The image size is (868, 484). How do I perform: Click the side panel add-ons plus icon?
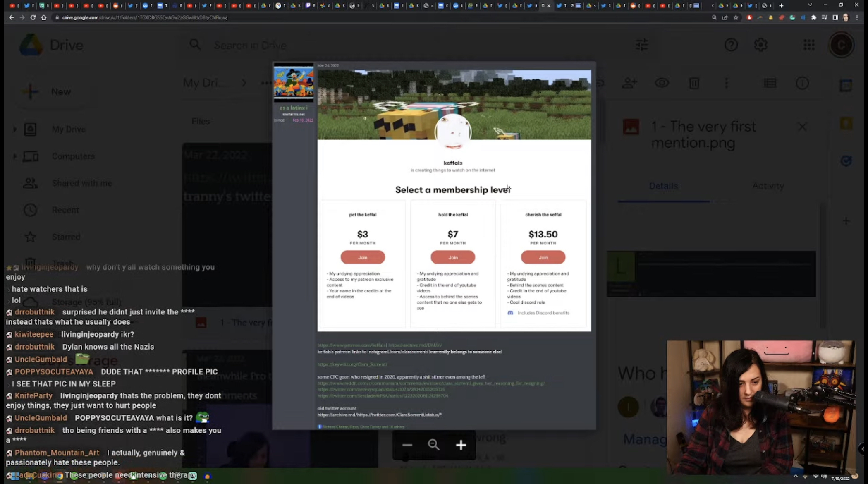pyautogui.click(x=846, y=221)
